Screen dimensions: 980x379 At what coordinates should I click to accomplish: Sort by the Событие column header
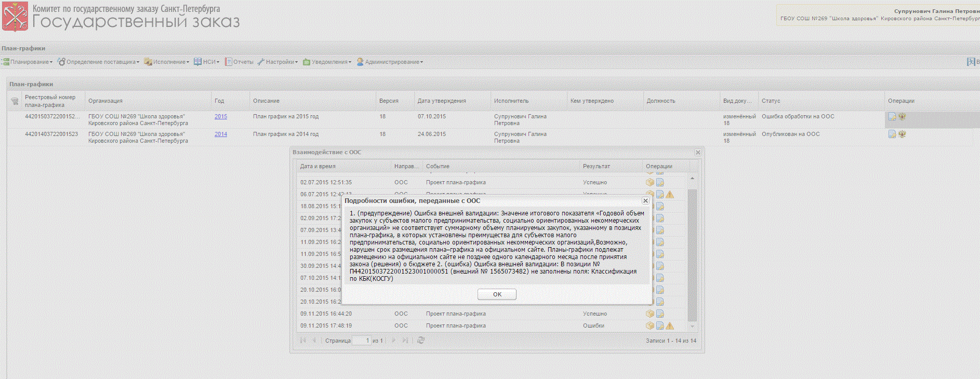pyautogui.click(x=501, y=166)
